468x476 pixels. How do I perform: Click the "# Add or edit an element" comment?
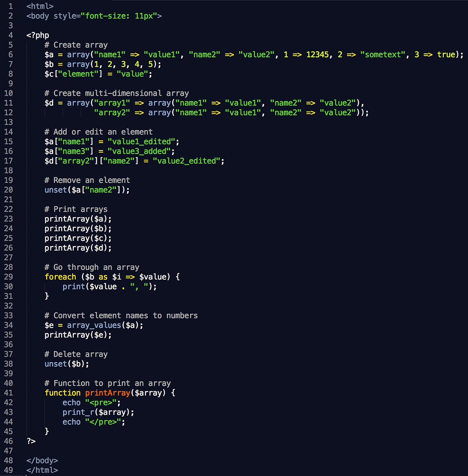click(99, 132)
